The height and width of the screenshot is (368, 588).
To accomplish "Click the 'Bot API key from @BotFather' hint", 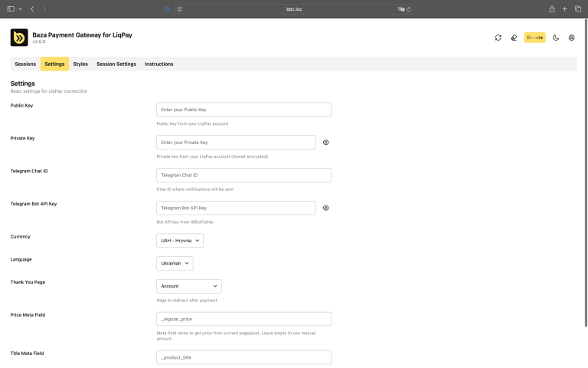I will pyautogui.click(x=185, y=222).
